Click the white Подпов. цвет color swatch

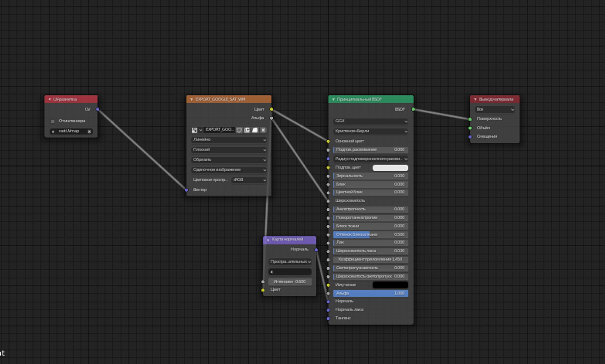pos(390,168)
